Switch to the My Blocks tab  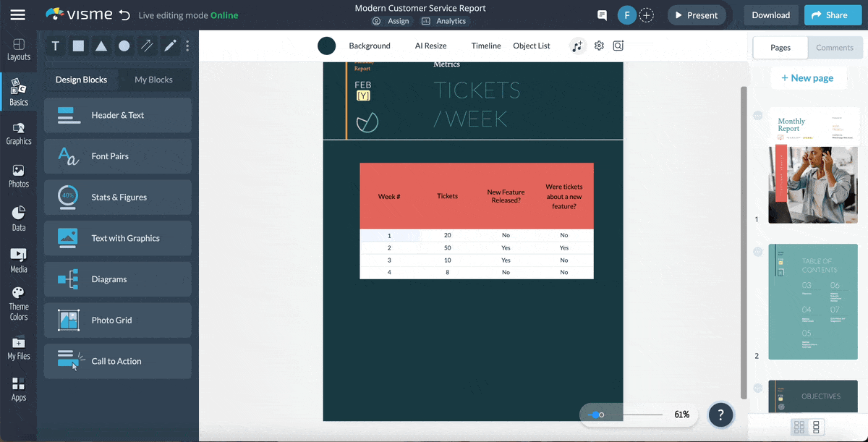[x=153, y=80]
